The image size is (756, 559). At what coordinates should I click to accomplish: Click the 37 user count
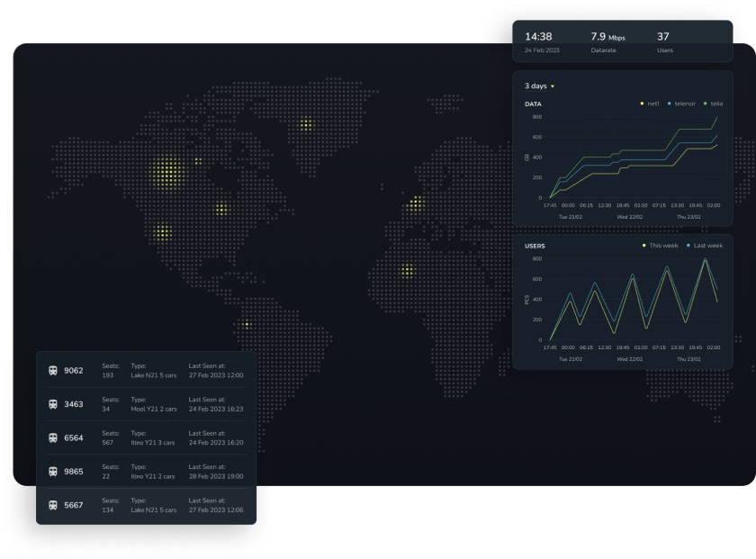(663, 37)
